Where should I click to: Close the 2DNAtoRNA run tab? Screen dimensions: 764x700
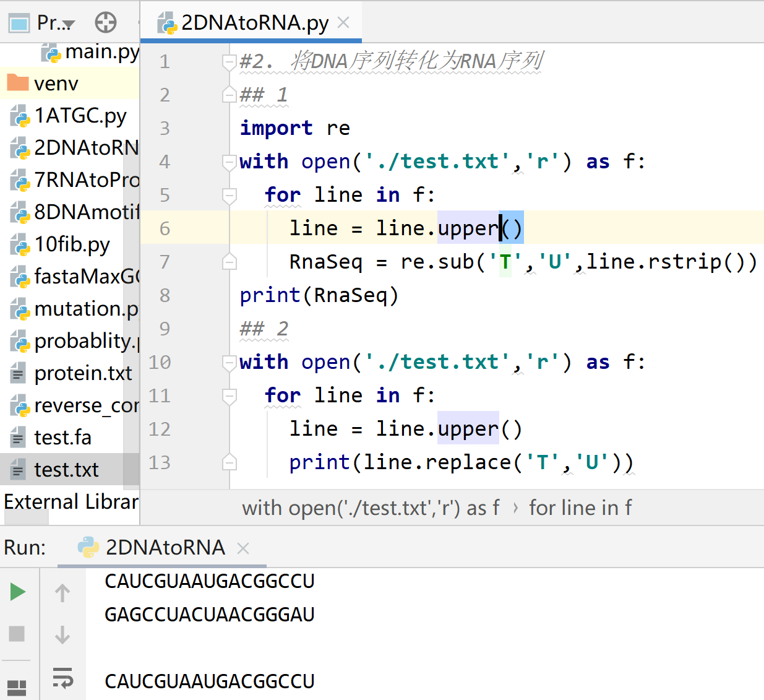point(243,548)
